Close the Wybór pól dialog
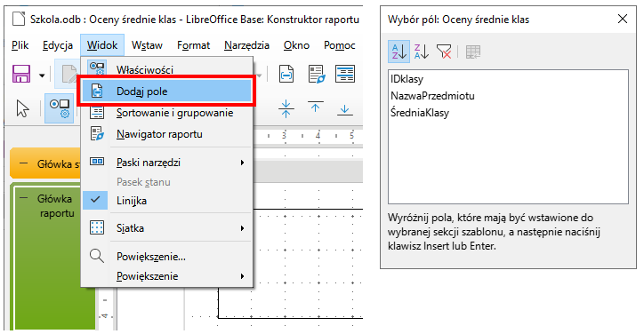 point(623,19)
